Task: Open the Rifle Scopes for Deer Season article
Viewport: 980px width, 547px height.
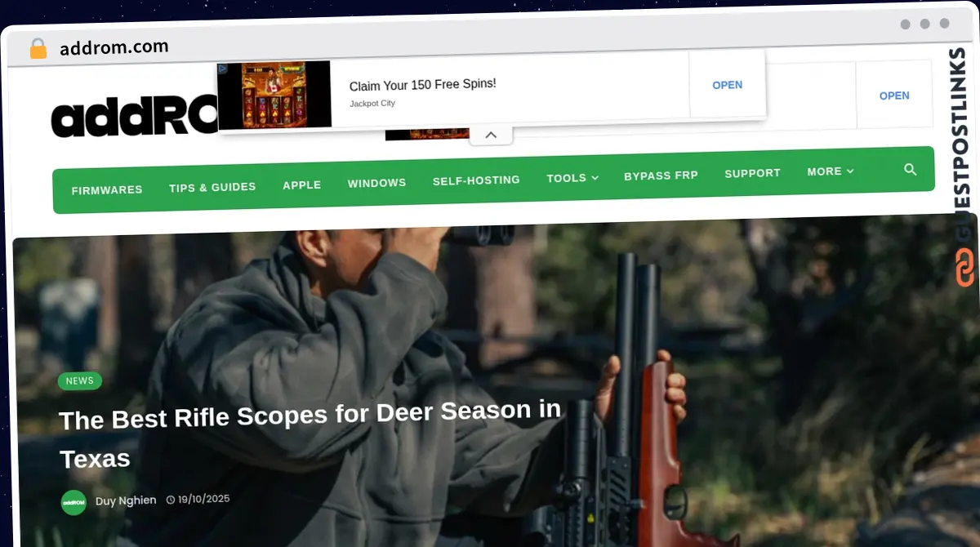Action: (x=310, y=434)
